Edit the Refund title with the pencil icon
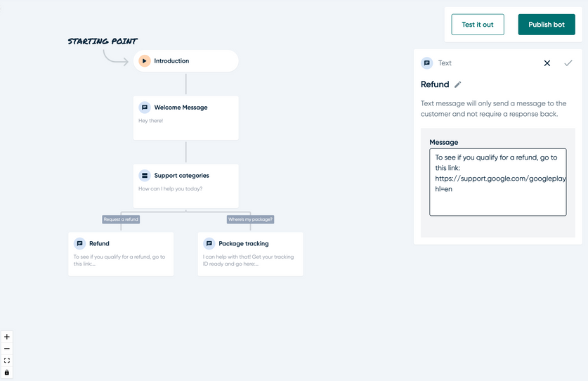 point(457,84)
